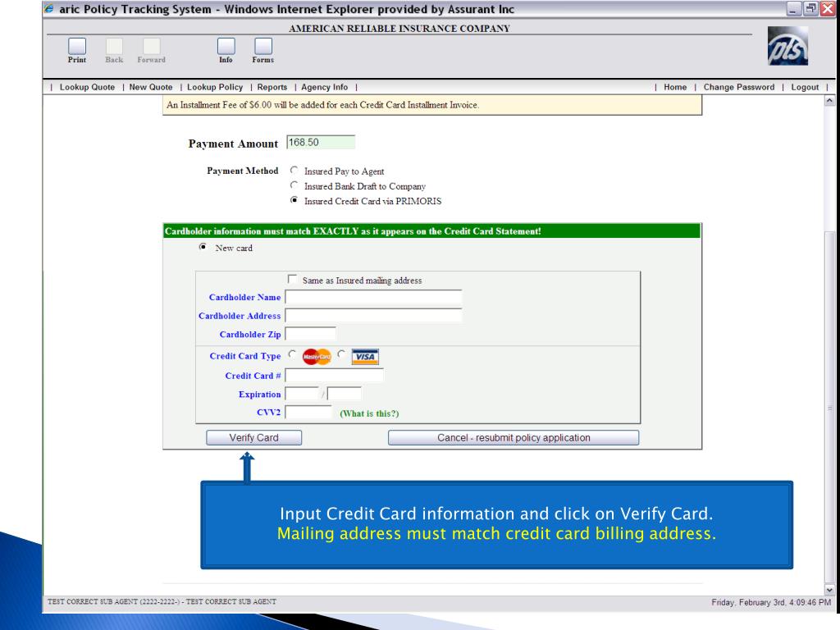Open the Reports menu
Viewport: 840px width, 630px height.
[272, 87]
